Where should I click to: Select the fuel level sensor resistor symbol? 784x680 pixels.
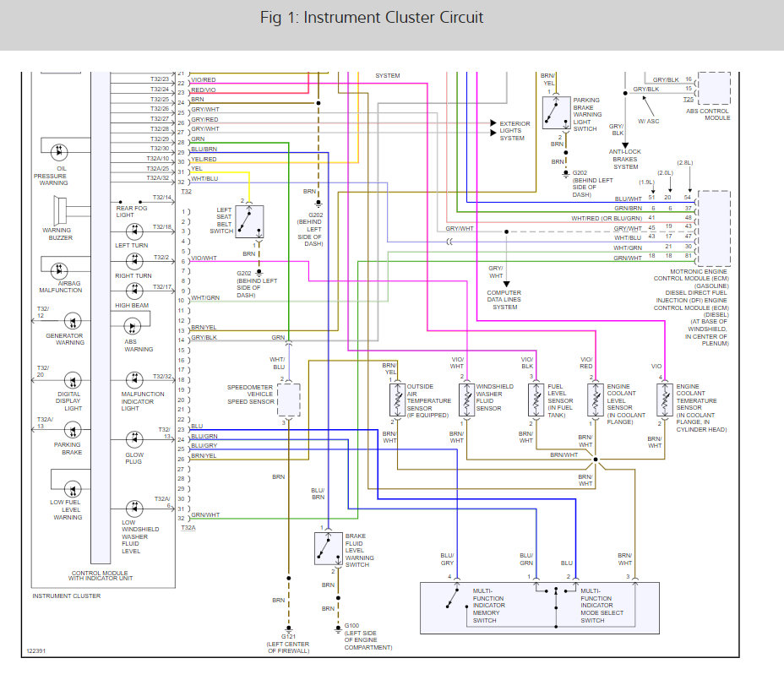pos(536,400)
